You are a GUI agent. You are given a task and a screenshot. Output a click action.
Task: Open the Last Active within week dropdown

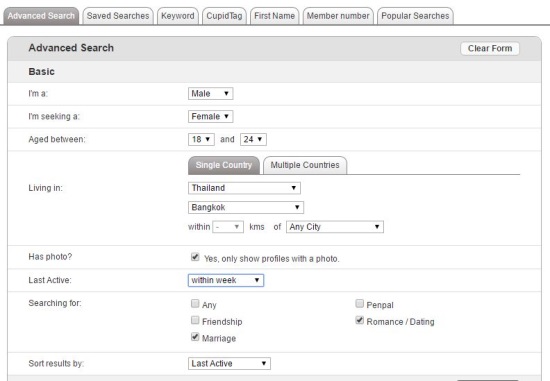pos(226,280)
